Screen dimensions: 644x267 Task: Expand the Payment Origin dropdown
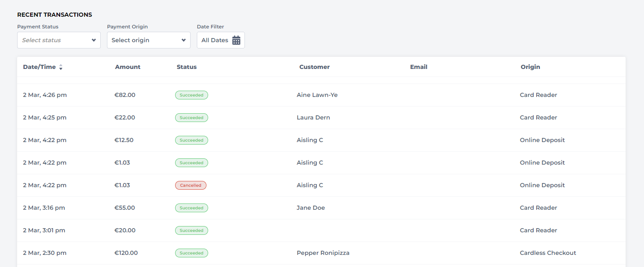click(149, 40)
